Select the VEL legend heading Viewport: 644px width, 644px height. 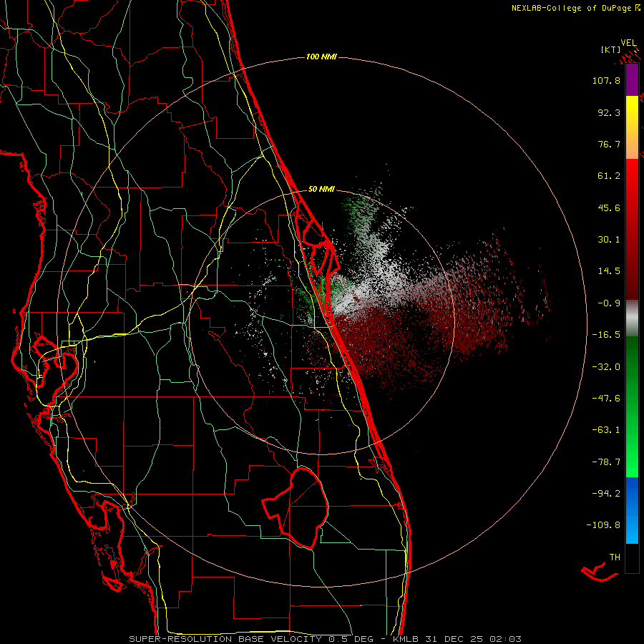point(628,43)
